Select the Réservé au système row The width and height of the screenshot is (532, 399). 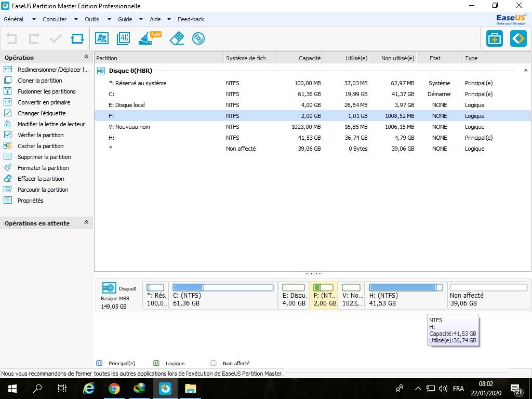tap(312, 83)
